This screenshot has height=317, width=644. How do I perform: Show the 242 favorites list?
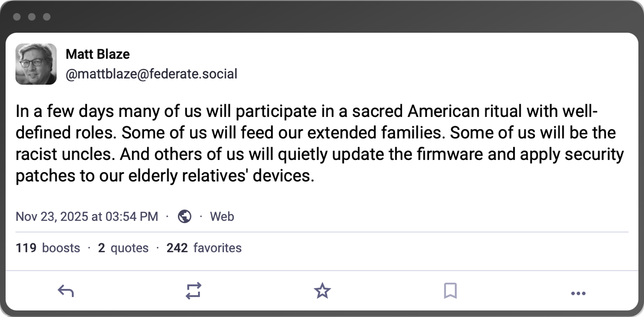204,248
